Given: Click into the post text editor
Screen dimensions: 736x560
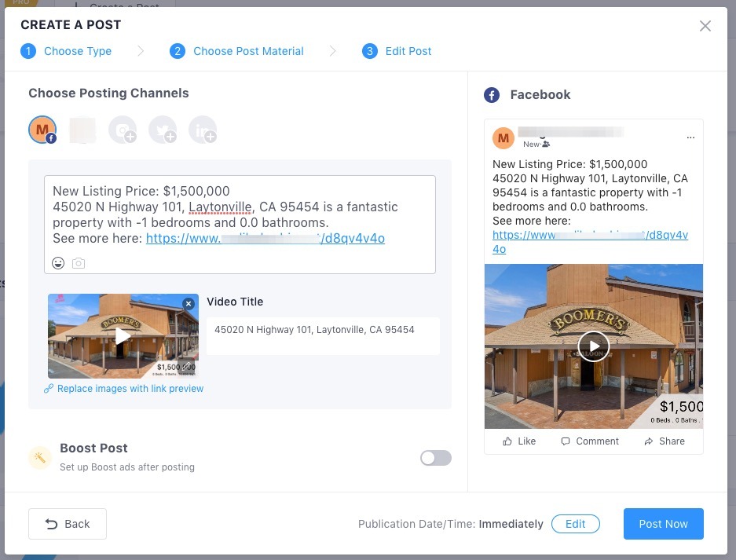Looking at the screenshot, I should point(240,225).
